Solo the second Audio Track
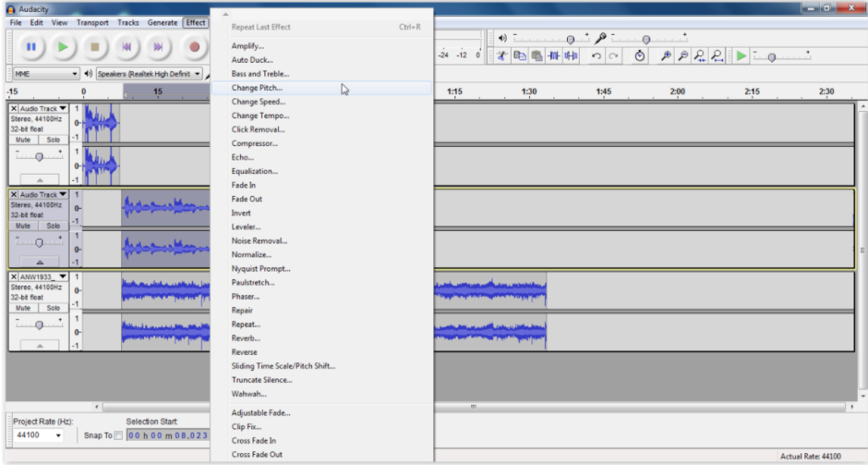This screenshot has width=868, height=465. pos(53,226)
